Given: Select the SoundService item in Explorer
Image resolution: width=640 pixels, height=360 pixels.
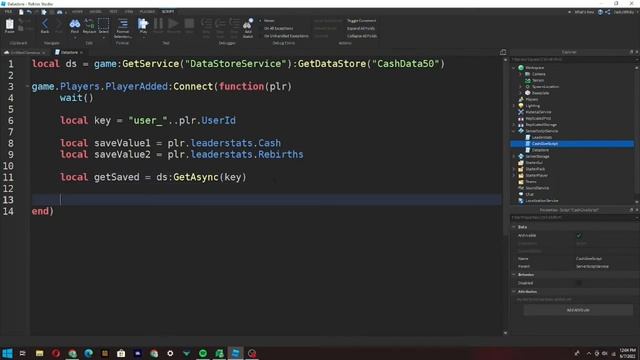Looking at the screenshot, I should [534, 188].
